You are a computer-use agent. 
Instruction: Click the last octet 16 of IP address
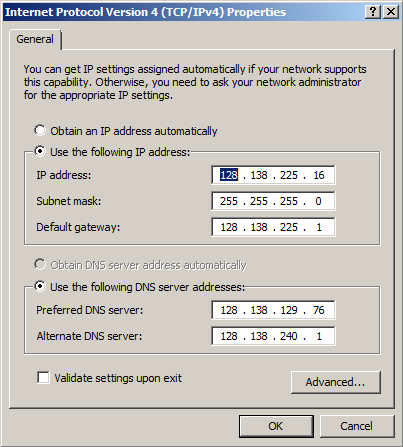coord(319,175)
